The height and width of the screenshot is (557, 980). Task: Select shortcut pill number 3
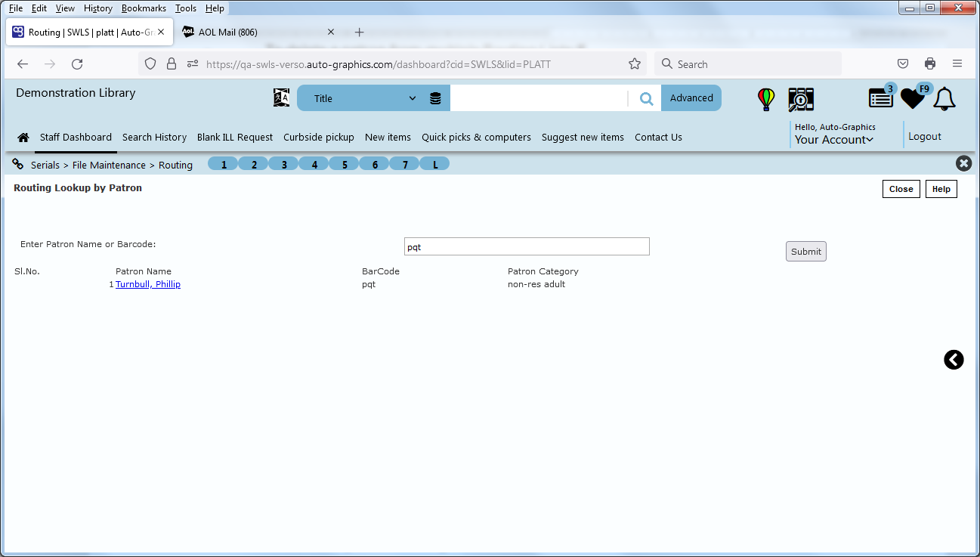[284, 164]
